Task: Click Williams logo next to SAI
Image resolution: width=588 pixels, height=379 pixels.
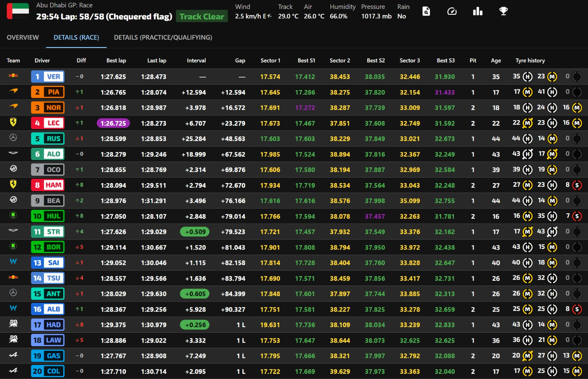Action: coord(13,262)
